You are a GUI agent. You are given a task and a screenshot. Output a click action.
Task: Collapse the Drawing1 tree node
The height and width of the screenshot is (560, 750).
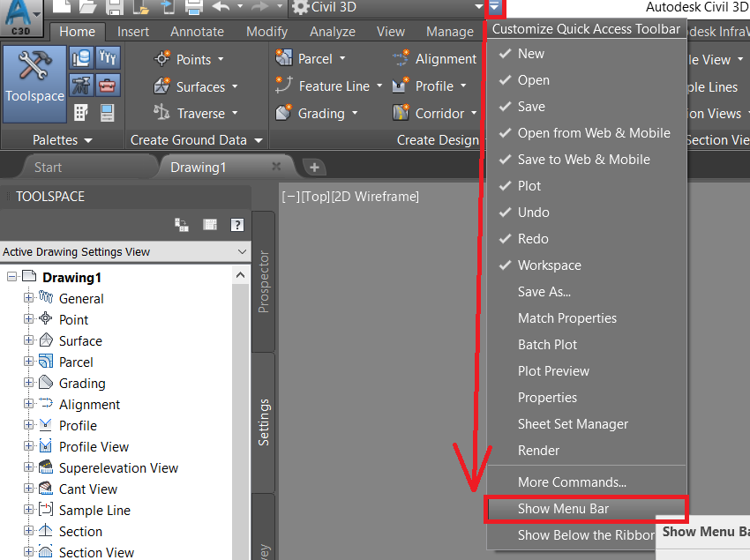pos(12,276)
